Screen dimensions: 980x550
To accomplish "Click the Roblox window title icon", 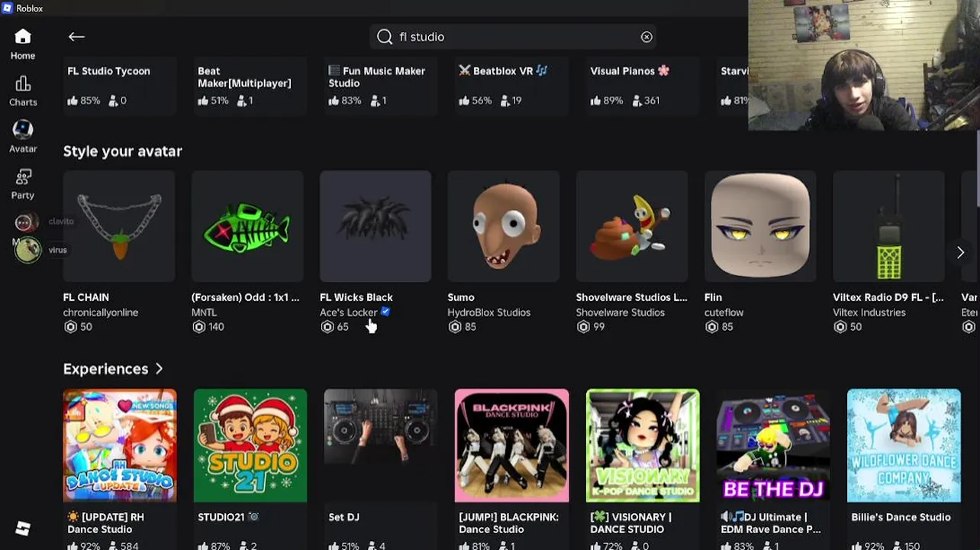I will point(7,8).
